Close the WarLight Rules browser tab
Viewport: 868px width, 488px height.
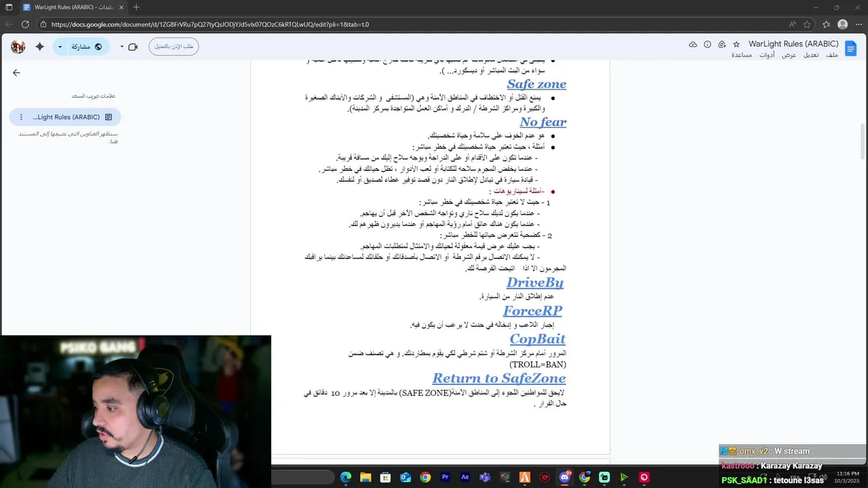pyautogui.click(x=120, y=7)
